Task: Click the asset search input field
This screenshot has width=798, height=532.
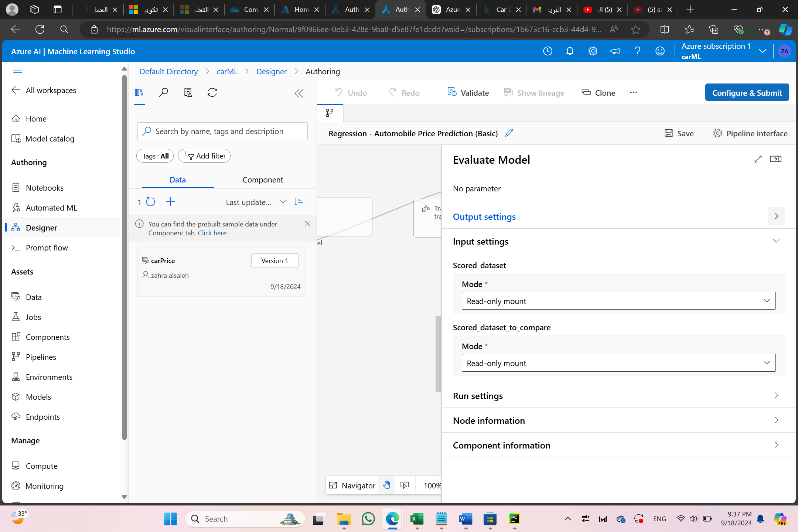Action: coord(229,132)
